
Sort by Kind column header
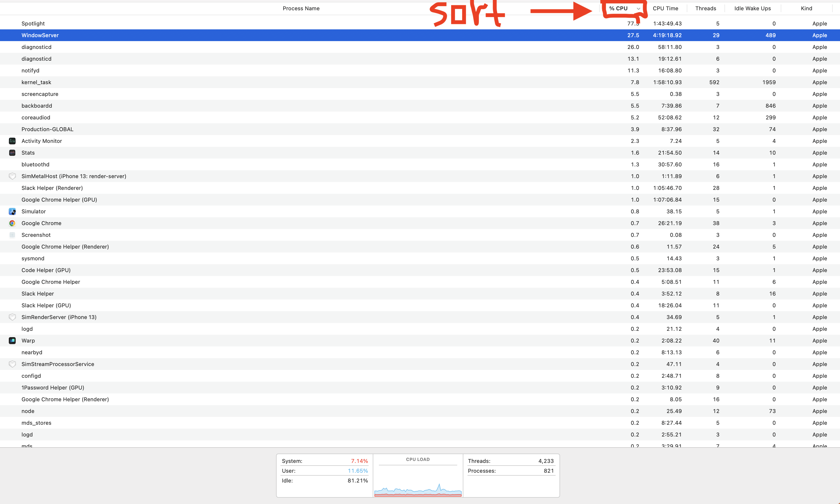pos(806,9)
